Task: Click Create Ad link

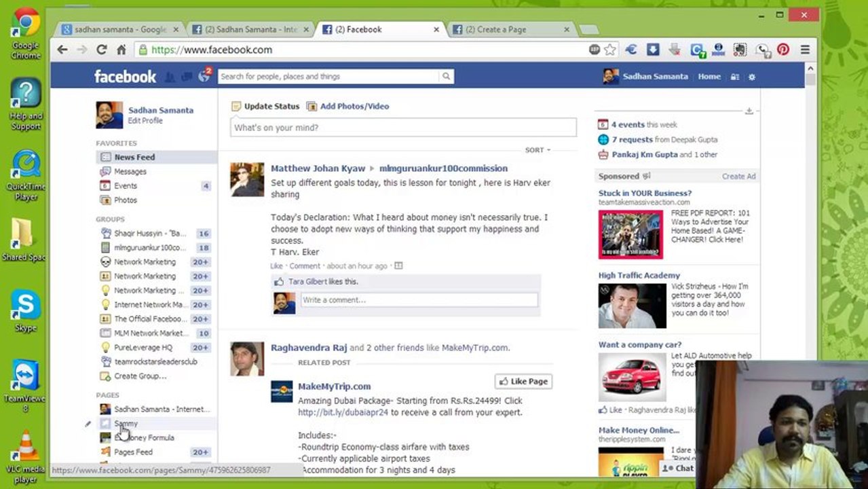Action: [738, 177]
